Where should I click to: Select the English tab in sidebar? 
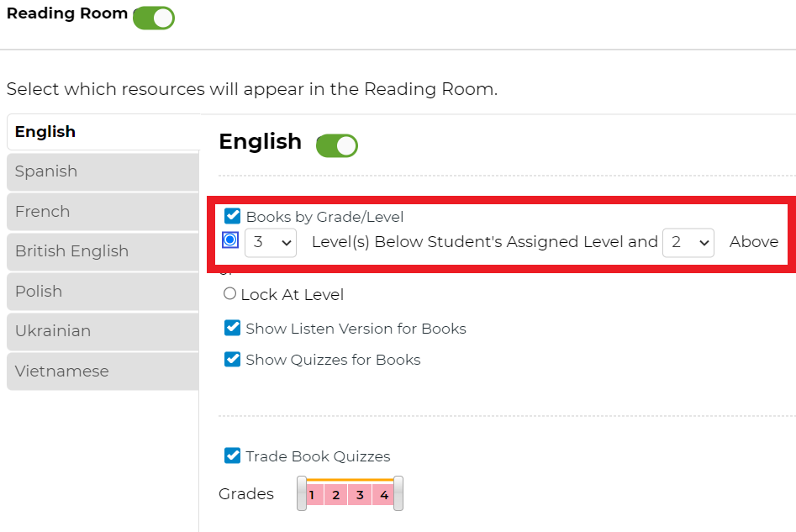tap(103, 132)
